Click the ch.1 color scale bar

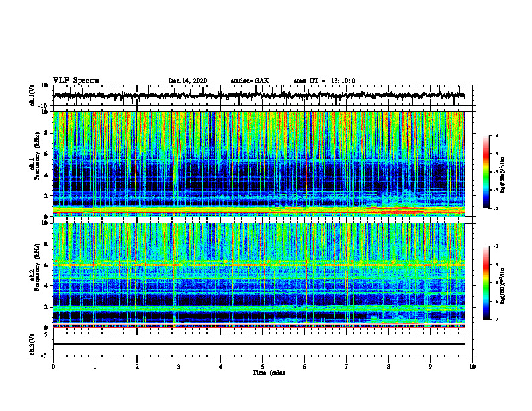pyautogui.click(x=486, y=172)
